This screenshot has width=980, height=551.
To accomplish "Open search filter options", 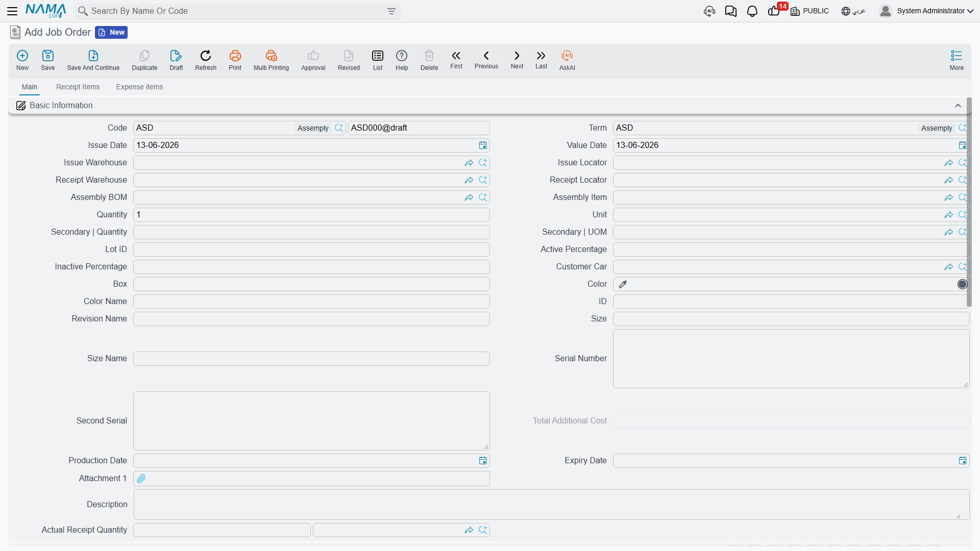I will [391, 11].
